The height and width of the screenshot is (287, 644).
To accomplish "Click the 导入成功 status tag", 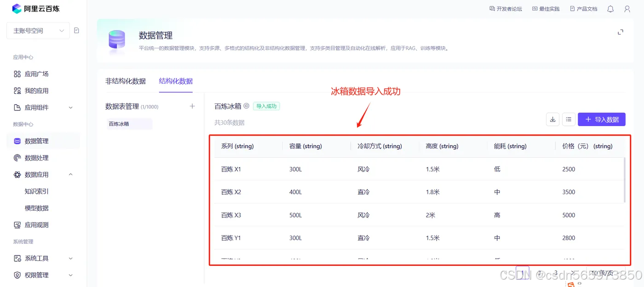I will 266,106.
